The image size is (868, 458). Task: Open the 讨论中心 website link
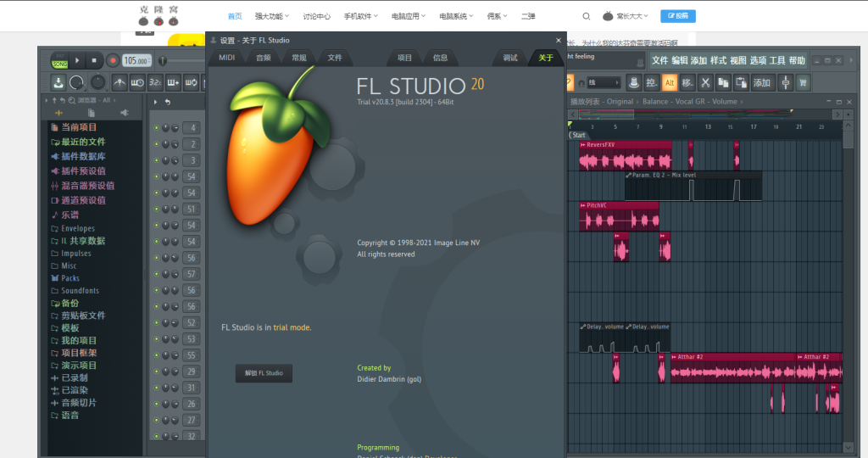click(x=317, y=17)
